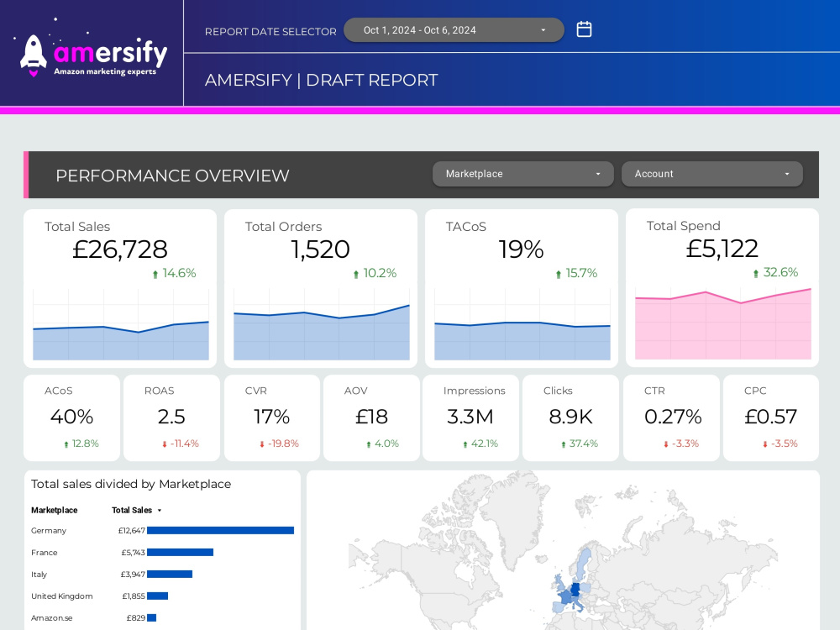Select the Total Sales £26,728 value
Image resolution: width=840 pixels, height=630 pixels.
pyautogui.click(x=120, y=249)
